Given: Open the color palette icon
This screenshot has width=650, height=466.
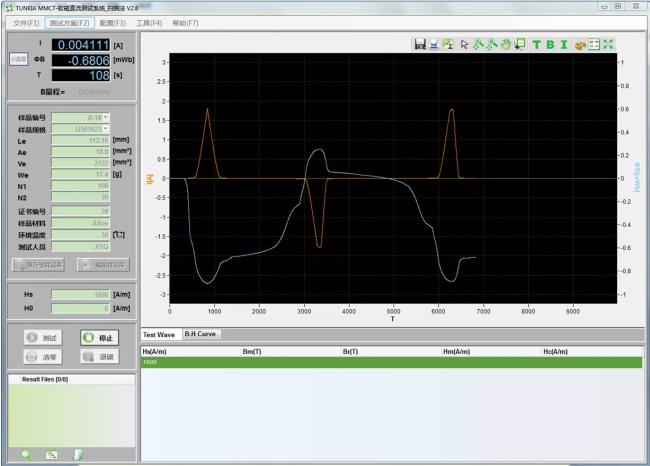Looking at the screenshot, I should point(579,44).
